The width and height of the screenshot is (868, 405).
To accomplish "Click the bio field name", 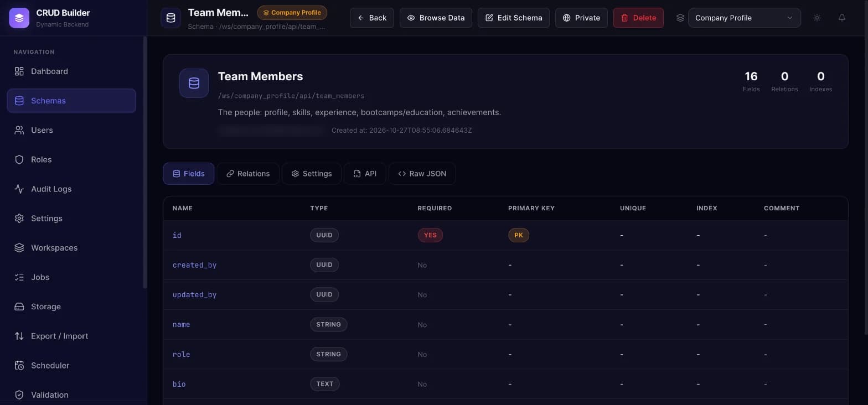I will 179,384.
